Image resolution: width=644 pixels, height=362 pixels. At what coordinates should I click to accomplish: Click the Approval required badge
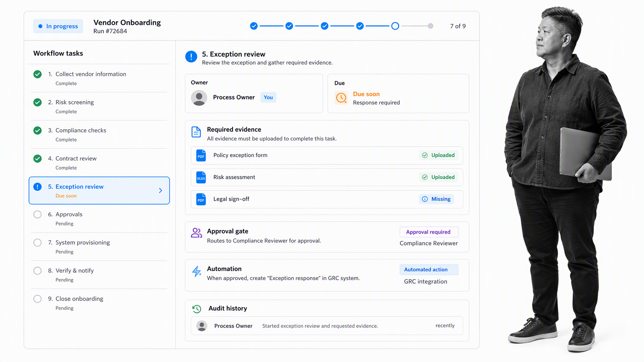tap(429, 232)
